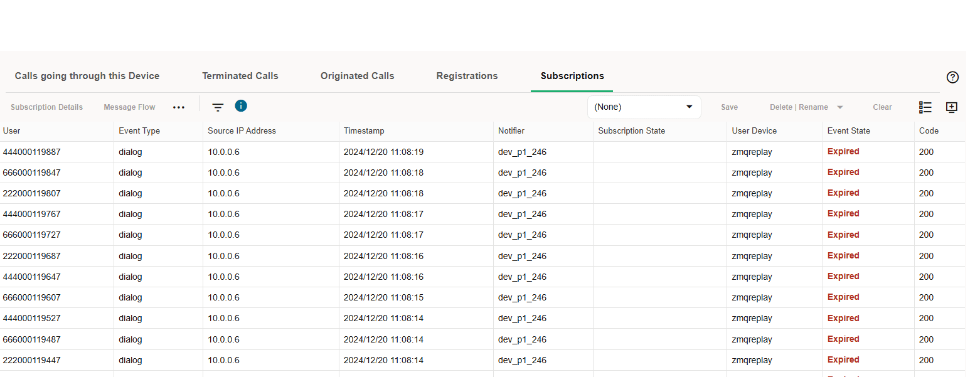This screenshot has width=980, height=377.
Task: Click the Clear button
Action: pos(882,107)
